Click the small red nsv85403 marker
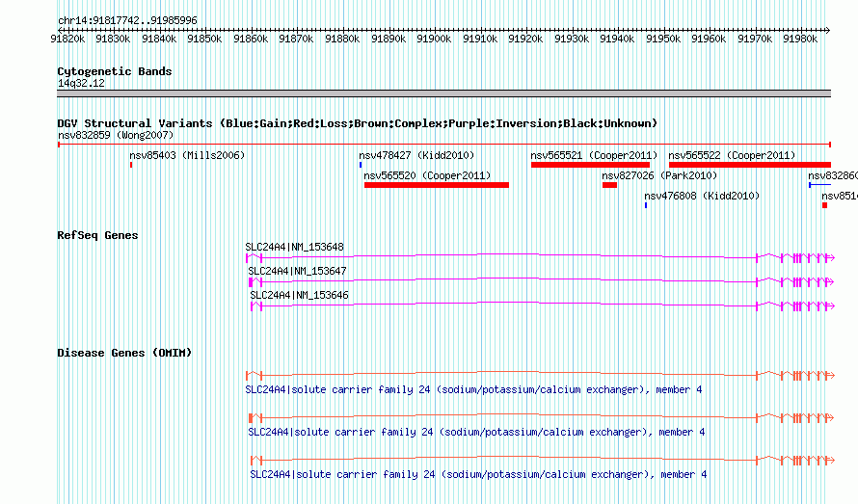858x504 pixels. coord(131,165)
